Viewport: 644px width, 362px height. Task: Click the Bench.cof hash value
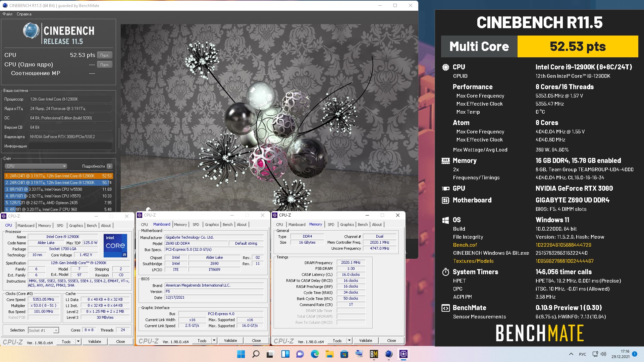point(563,245)
